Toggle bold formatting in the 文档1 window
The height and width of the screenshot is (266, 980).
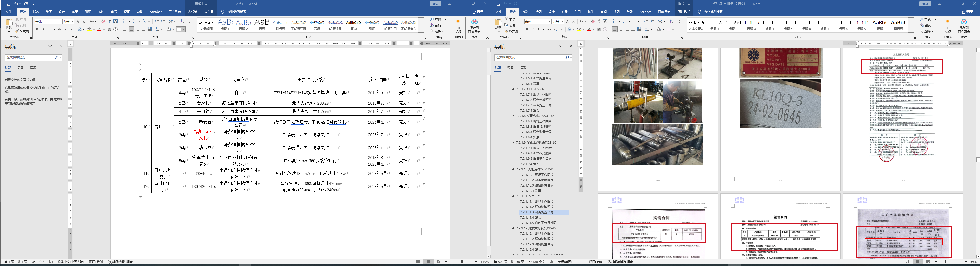(x=37, y=29)
